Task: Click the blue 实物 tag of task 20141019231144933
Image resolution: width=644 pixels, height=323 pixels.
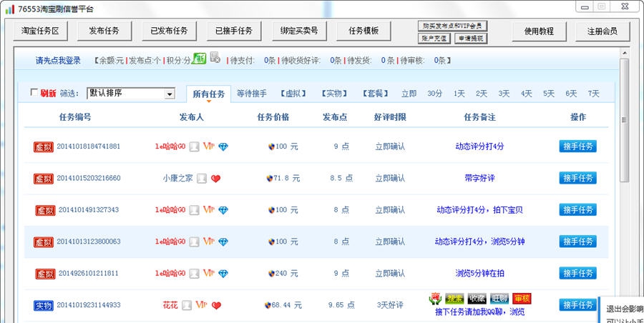Action: (x=44, y=305)
